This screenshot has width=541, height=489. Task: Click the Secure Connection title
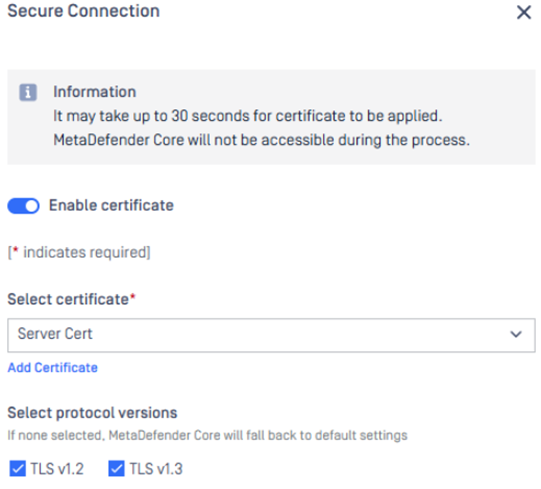[x=84, y=11]
